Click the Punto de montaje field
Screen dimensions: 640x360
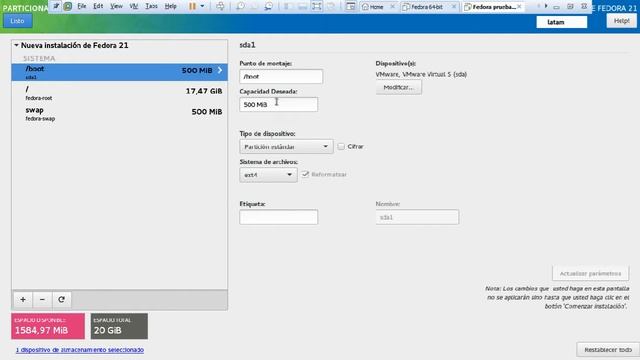[281, 76]
